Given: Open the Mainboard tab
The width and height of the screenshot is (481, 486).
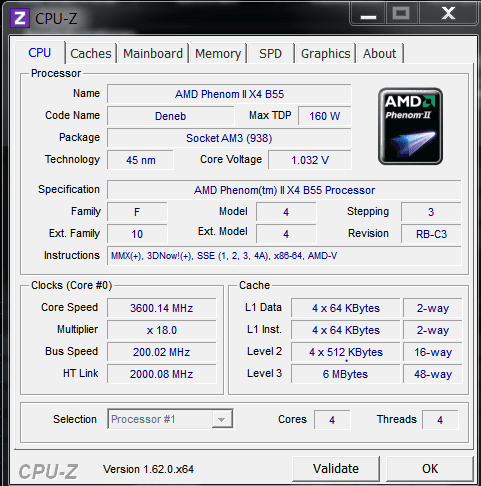Looking at the screenshot, I should click(x=153, y=53).
